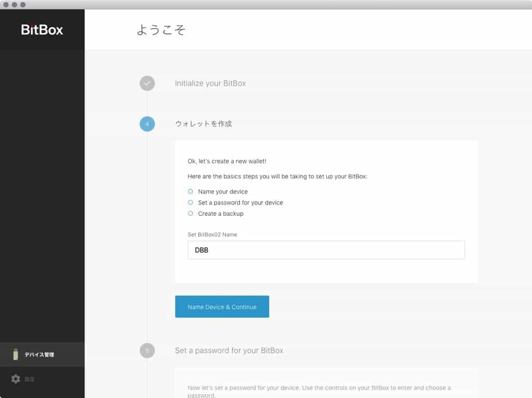Click the "Set BitBox02 Name" field label
The height and width of the screenshot is (398, 532).
pos(212,235)
